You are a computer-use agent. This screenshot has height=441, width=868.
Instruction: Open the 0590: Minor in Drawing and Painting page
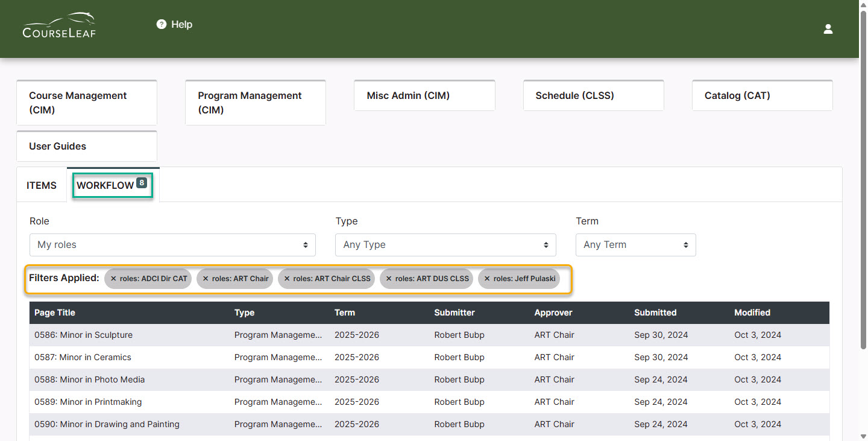107,424
